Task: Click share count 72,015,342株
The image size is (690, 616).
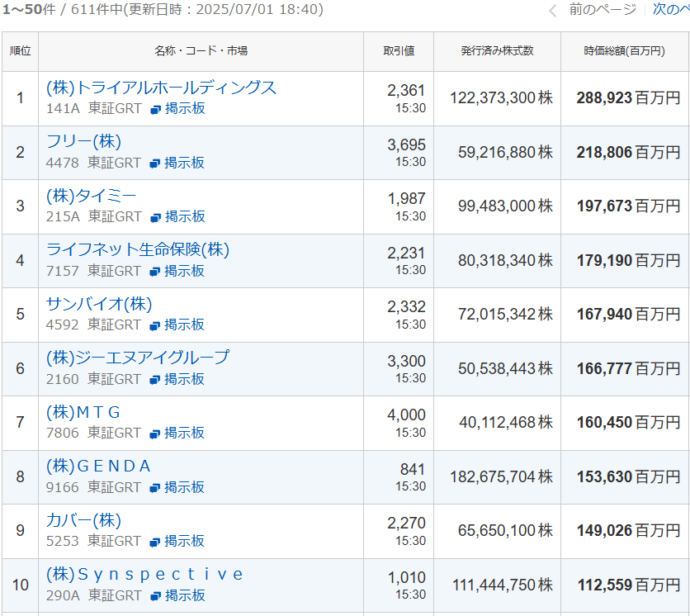Action: point(505,315)
